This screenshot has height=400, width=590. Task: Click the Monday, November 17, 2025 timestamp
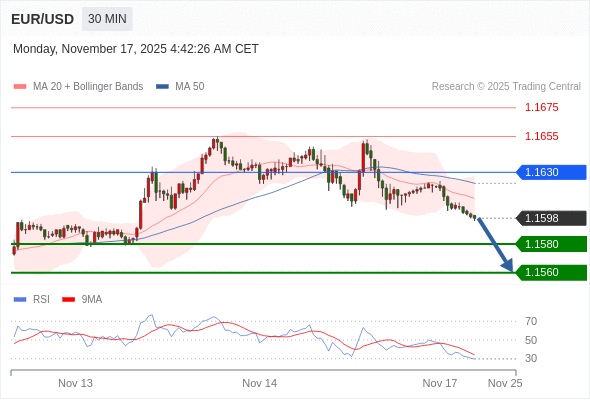pos(136,49)
